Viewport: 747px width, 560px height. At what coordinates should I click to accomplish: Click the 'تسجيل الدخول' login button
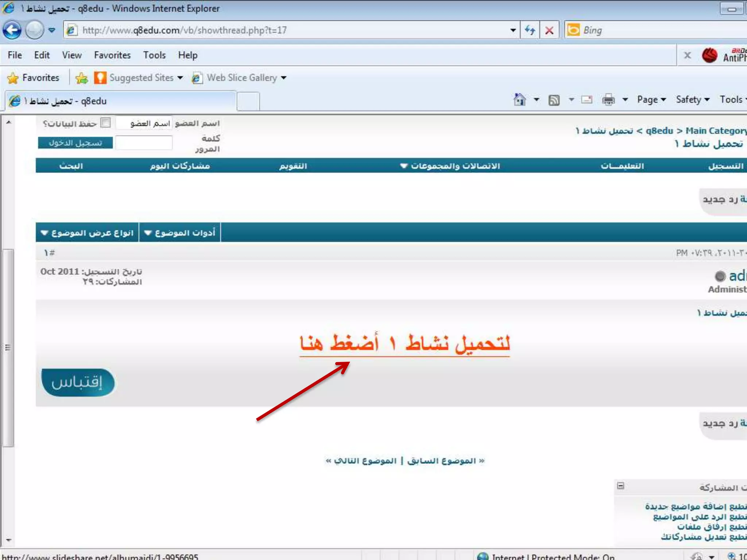pos(75,143)
